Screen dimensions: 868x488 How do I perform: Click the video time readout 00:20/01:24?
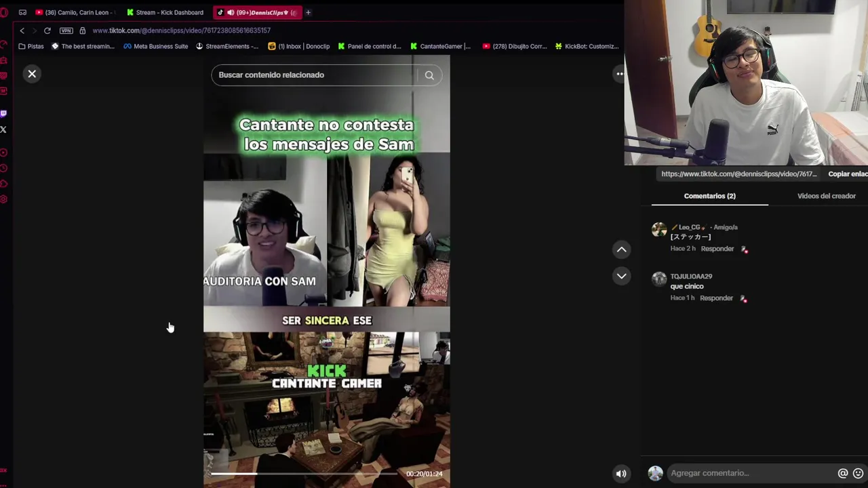pyautogui.click(x=424, y=474)
